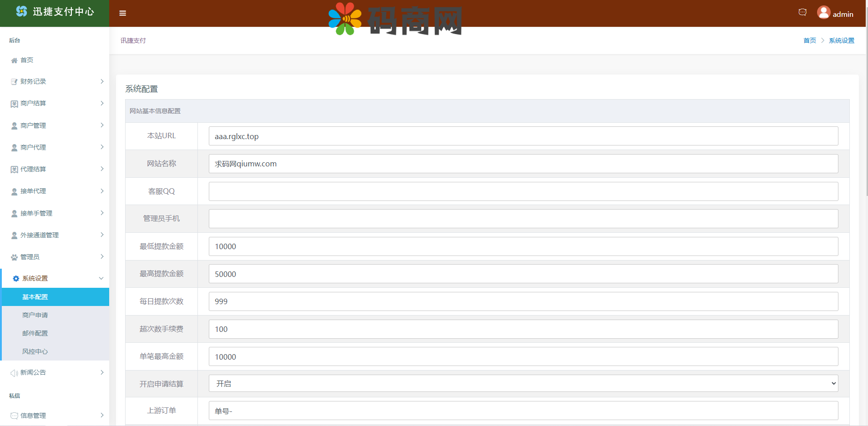Expand the 商户管理 menu chevron
This screenshot has height=426, width=868.
pos(102,125)
